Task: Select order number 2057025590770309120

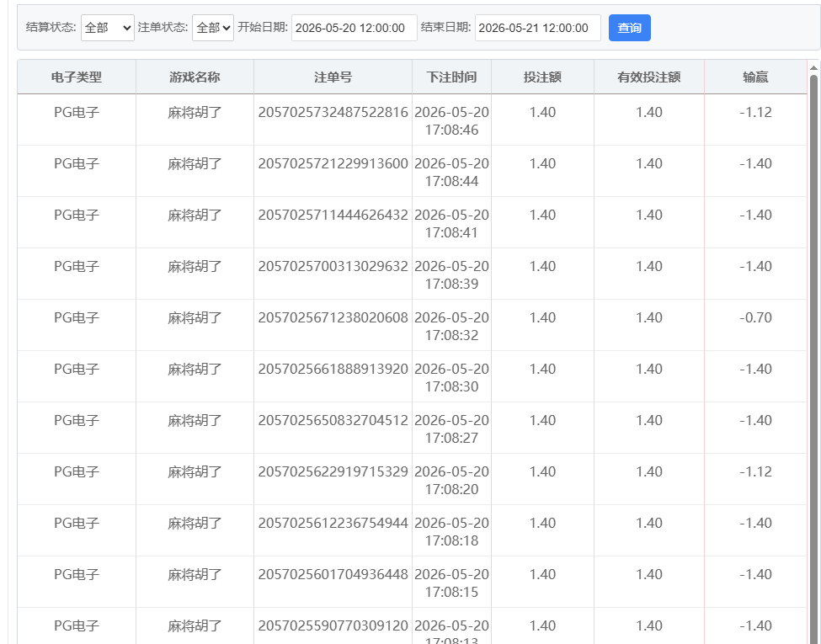Action: [333, 625]
